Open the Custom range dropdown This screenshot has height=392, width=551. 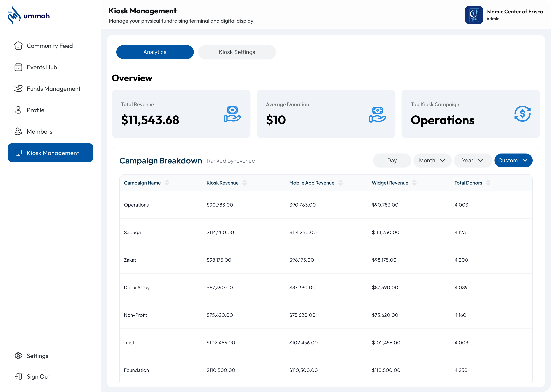[x=513, y=161]
